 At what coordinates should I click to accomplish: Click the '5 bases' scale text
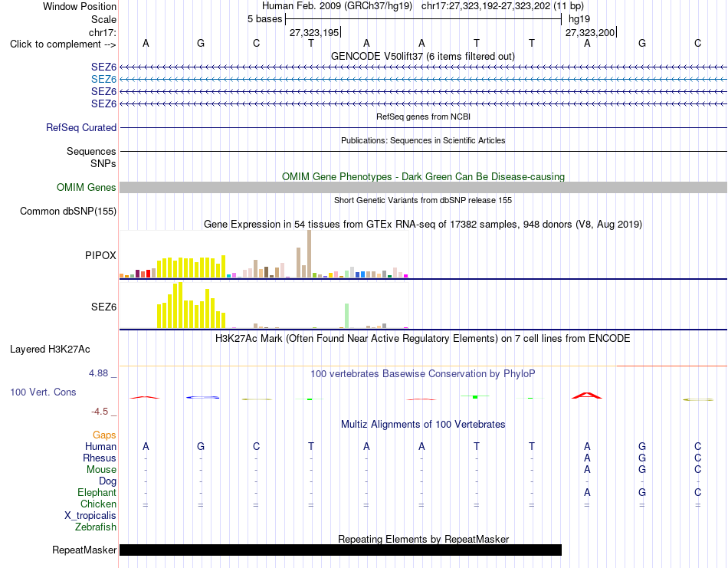pyautogui.click(x=264, y=19)
